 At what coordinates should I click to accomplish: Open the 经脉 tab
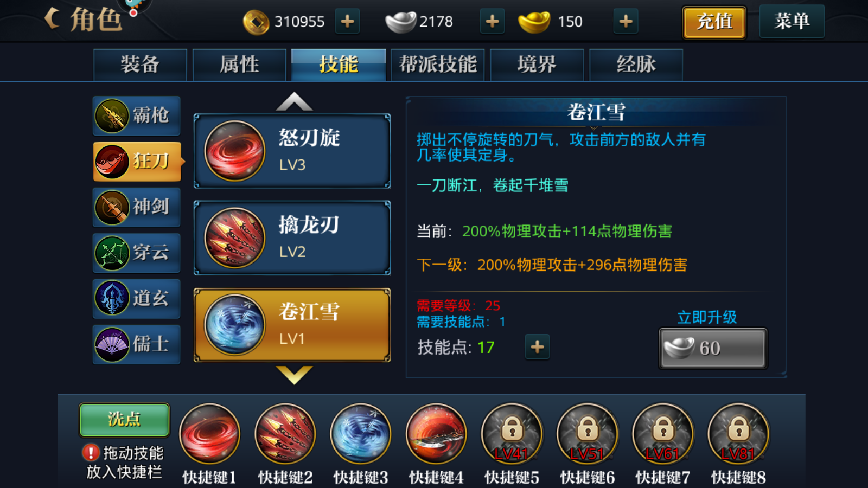tap(636, 65)
